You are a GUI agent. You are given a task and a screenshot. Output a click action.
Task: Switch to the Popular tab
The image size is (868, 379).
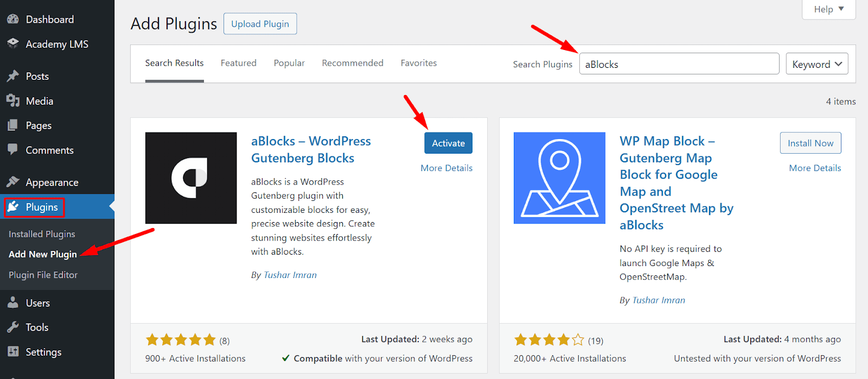coord(289,63)
